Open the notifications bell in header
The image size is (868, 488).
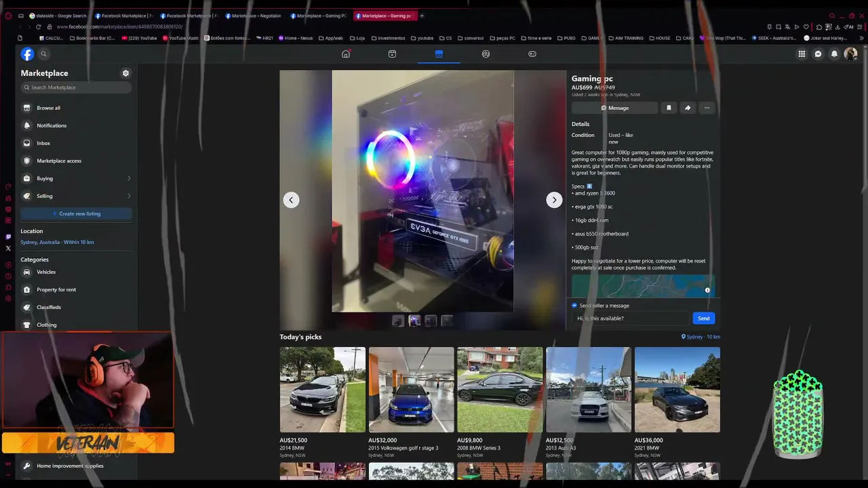(835, 54)
